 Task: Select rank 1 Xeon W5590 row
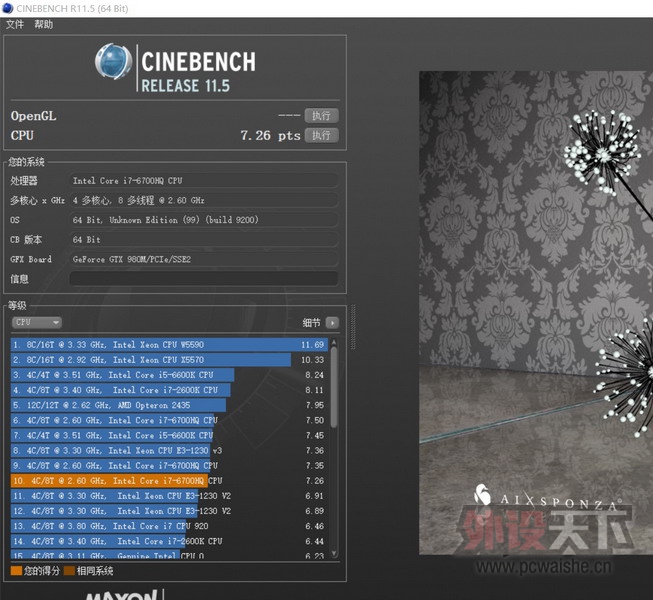coord(169,345)
